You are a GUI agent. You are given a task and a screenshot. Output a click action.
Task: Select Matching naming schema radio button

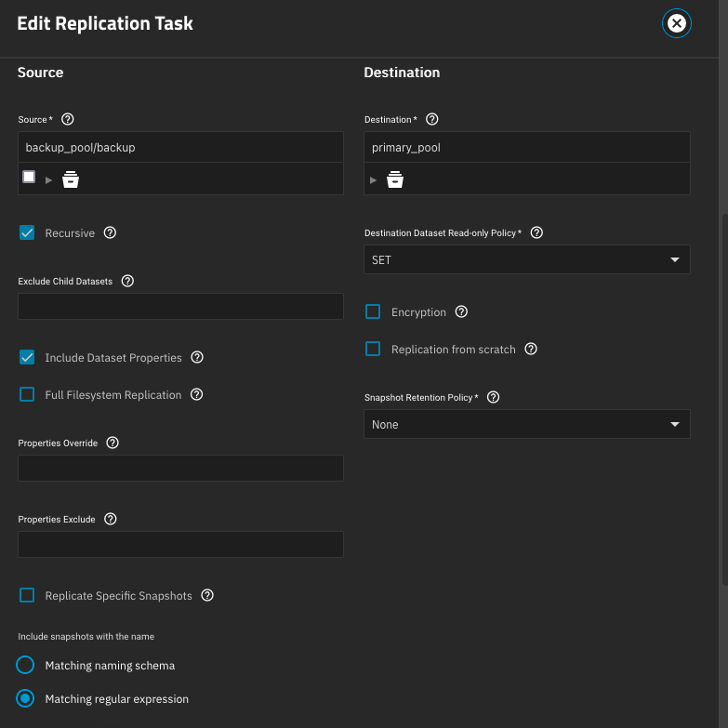point(26,666)
